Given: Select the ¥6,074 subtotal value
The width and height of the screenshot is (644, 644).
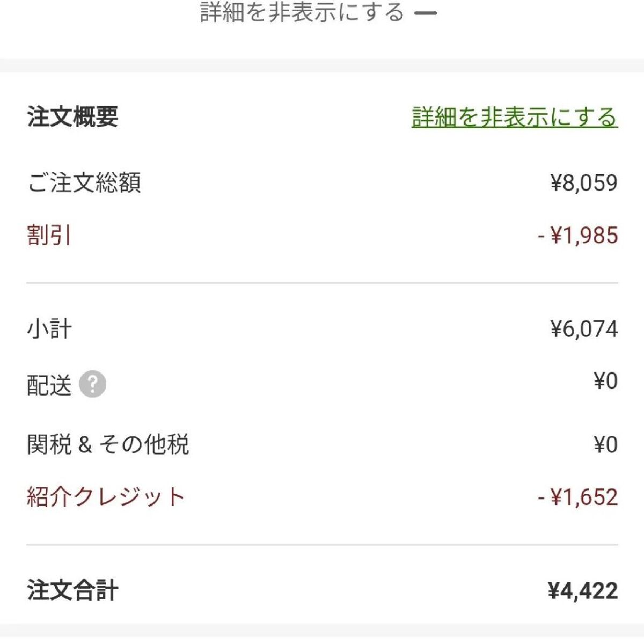Looking at the screenshot, I should [x=584, y=328].
